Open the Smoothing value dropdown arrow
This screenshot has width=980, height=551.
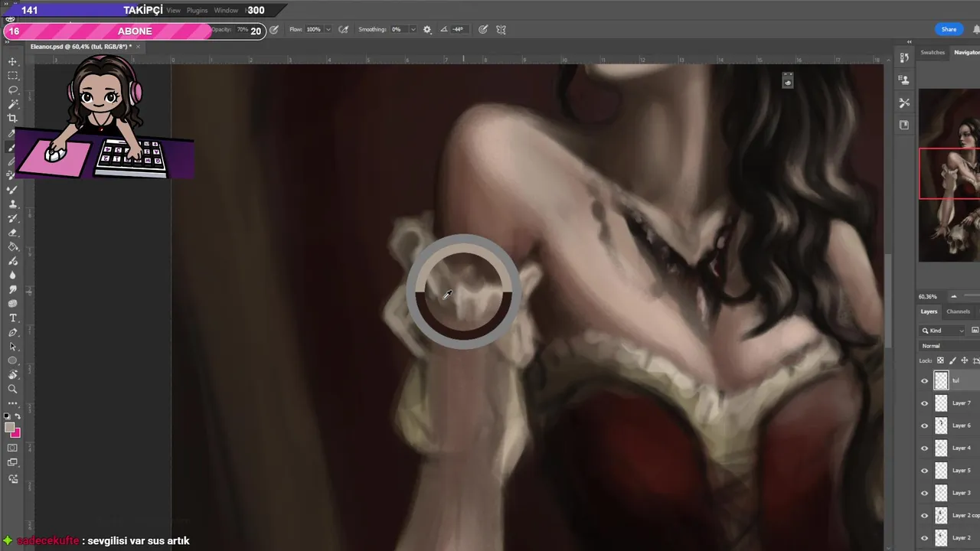(x=413, y=30)
